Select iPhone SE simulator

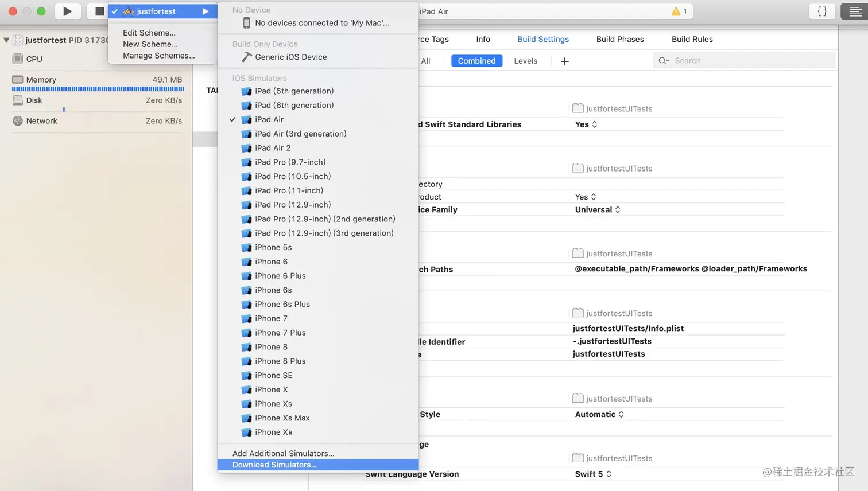coord(318,375)
